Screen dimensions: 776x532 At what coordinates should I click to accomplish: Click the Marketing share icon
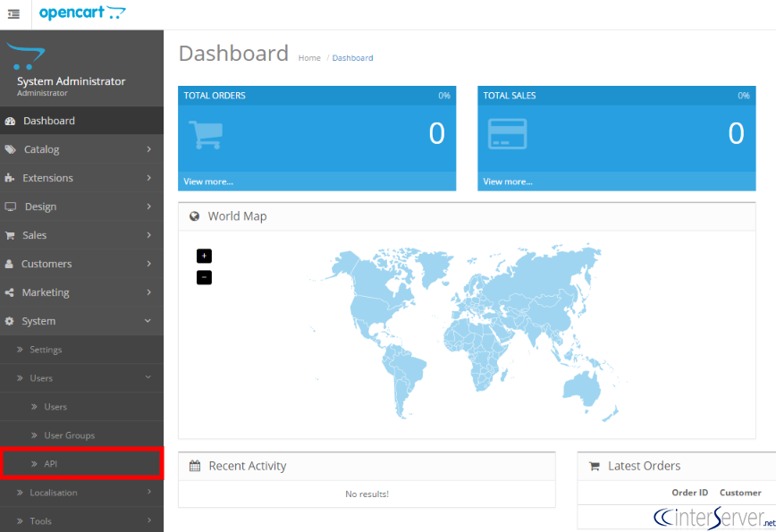pos(10,292)
